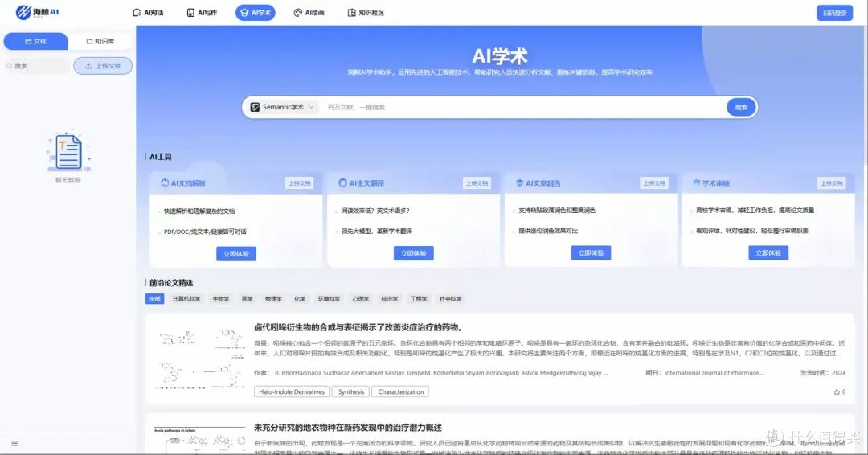Image resolution: width=868 pixels, height=455 pixels.
Task: Click the AI全文翻译 card icon
Action: tap(342, 182)
